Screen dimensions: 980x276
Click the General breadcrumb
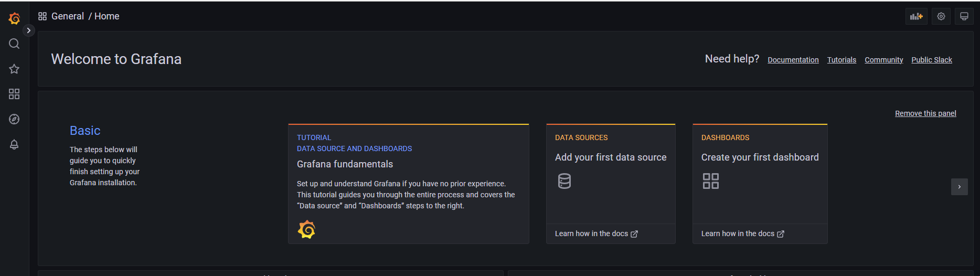(68, 16)
